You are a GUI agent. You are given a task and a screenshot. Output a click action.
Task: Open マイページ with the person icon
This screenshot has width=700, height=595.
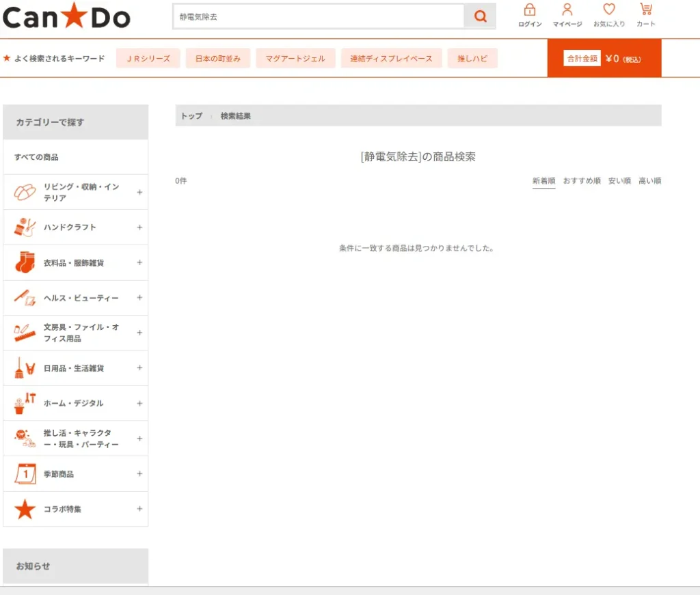pos(567,10)
